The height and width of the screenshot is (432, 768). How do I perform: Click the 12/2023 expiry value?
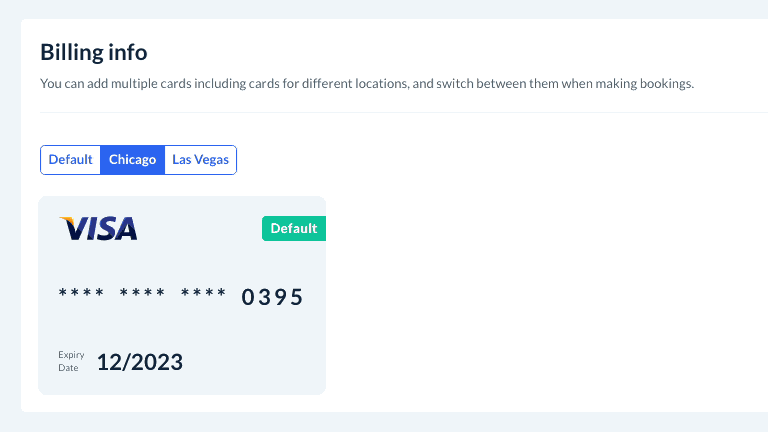tap(139, 362)
